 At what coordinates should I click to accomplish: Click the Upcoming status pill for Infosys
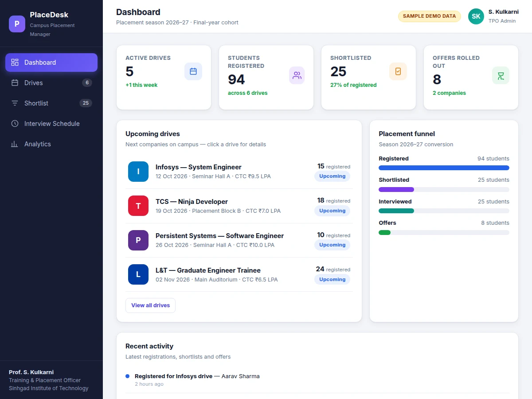pos(332,176)
